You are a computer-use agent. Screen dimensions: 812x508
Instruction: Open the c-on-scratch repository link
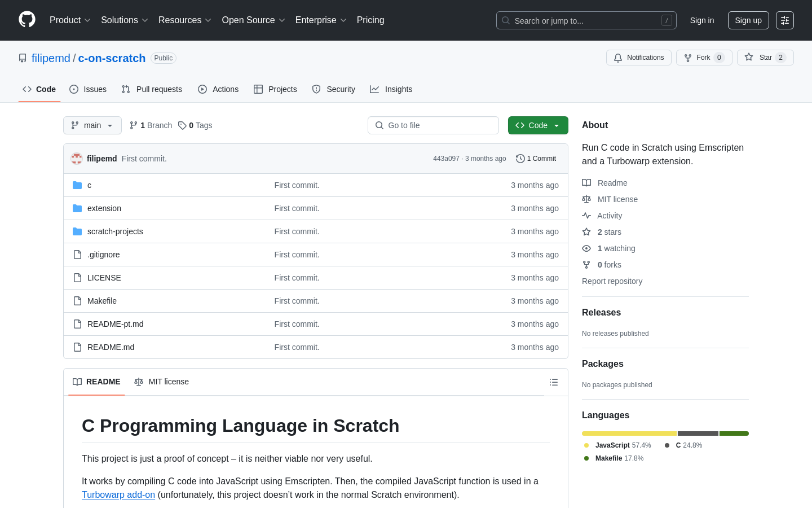coord(112,58)
